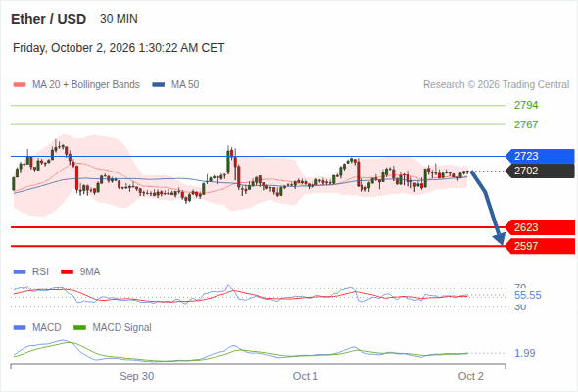Click the RSI legend blue marker
This screenshot has height=392, width=578.
point(20,272)
